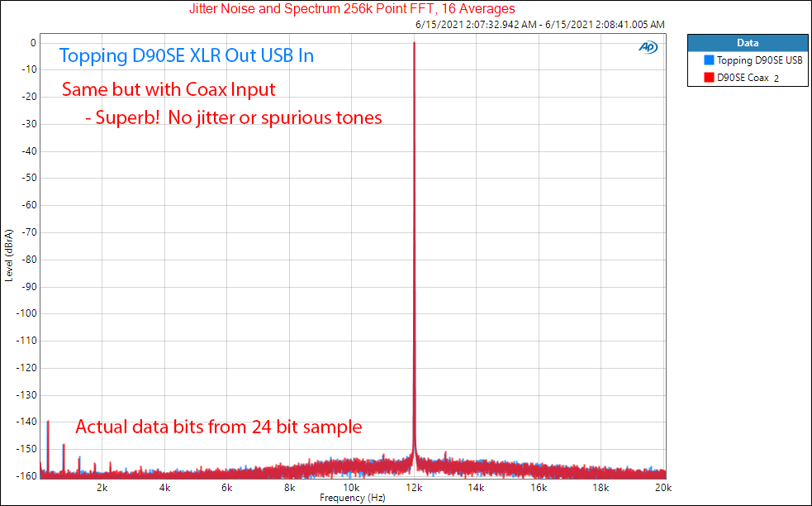Click the Data legend header

coord(748,43)
